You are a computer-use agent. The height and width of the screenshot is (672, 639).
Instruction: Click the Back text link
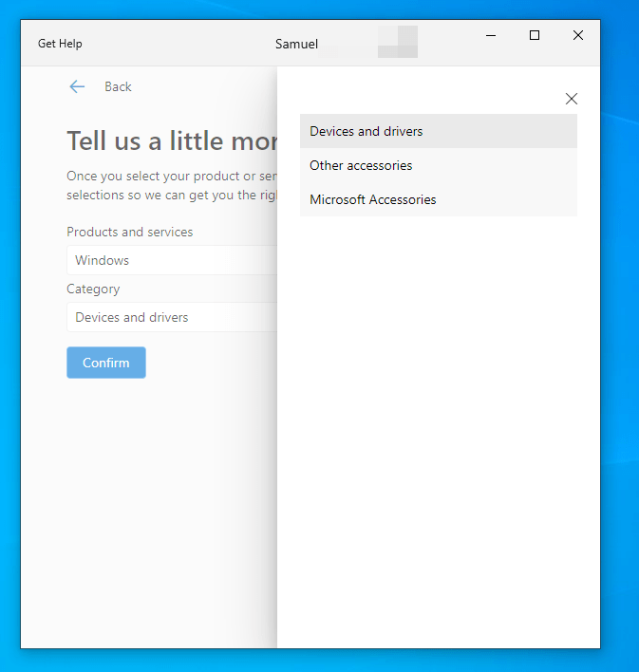[x=118, y=86]
